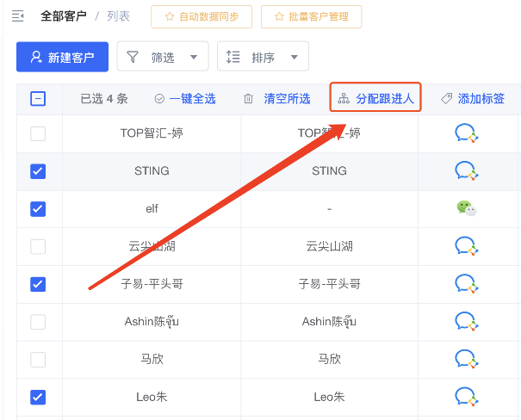Uncheck the Leo朱 row checkbox
Viewport: 521px width, 420px height.
point(38,397)
